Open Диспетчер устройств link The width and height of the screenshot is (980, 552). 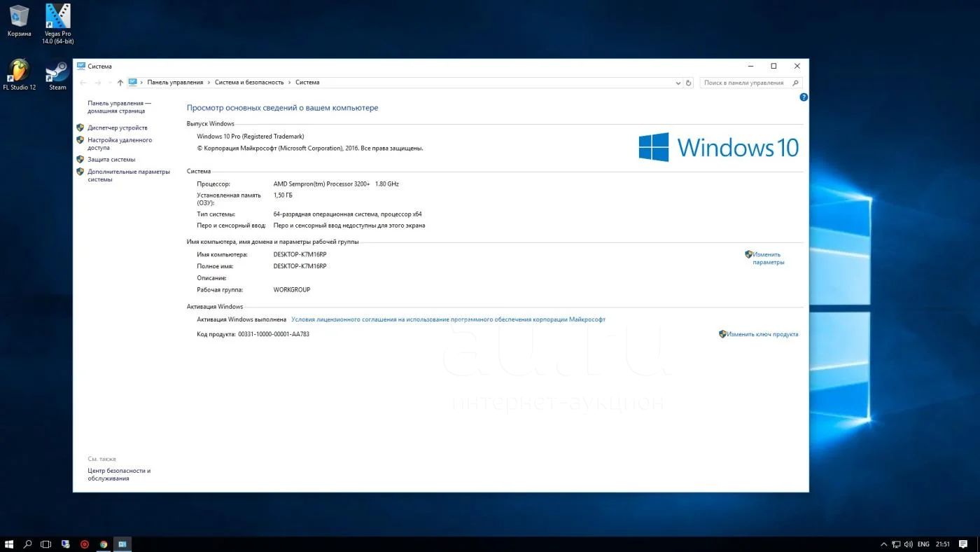pyautogui.click(x=118, y=128)
